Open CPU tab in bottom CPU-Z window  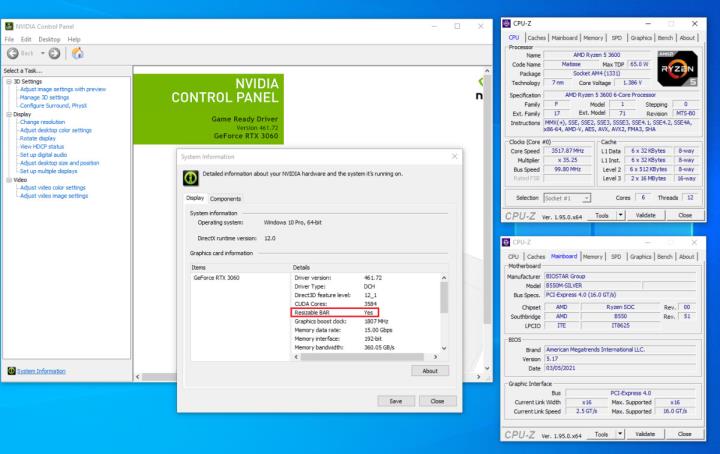click(x=513, y=257)
